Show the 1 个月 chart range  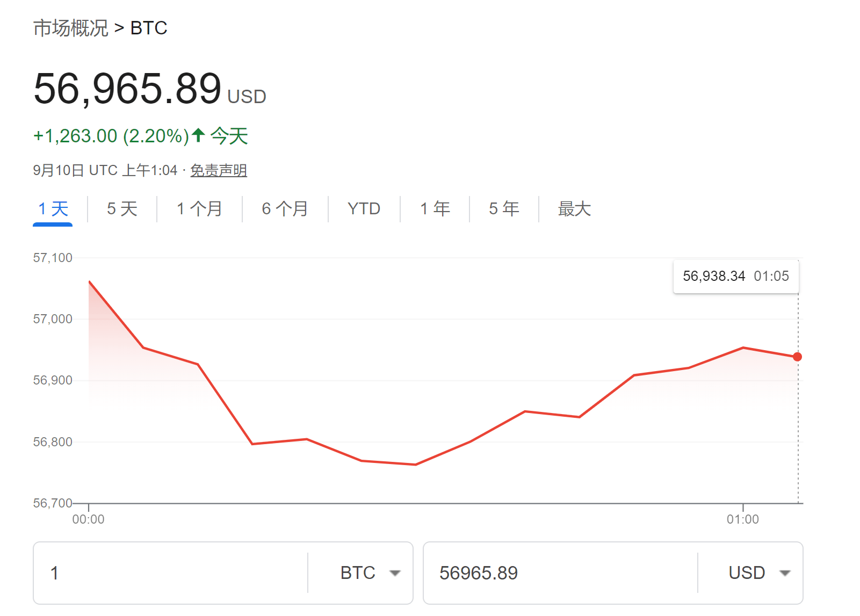point(199,209)
